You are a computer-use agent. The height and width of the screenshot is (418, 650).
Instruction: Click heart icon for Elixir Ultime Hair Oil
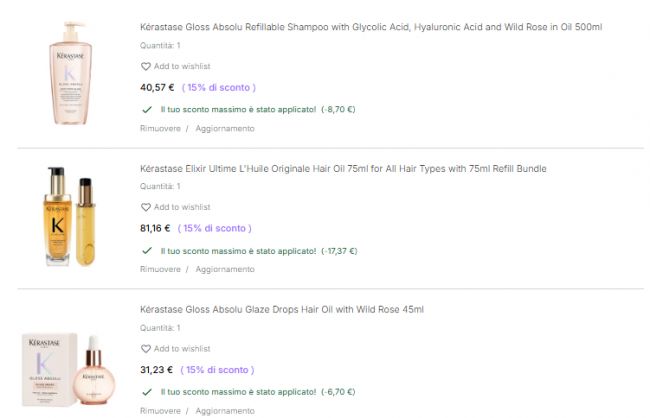click(x=146, y=207)
